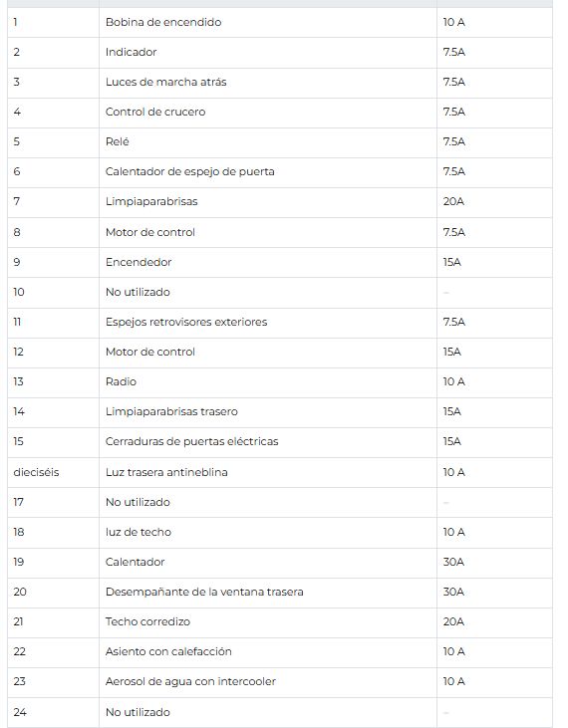Viewport: 568px width, 728px height.
Task: Select Desempañante de la ventana trasera
Action: (x=204, y=592)
